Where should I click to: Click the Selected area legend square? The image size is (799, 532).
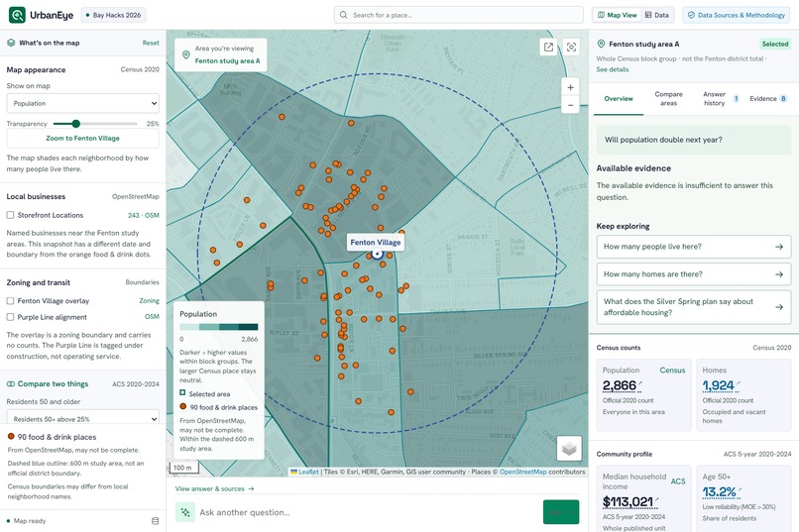(182, 393)
